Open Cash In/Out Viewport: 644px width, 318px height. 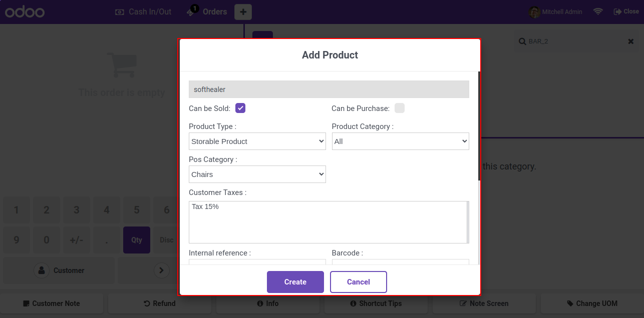point(143,11)
